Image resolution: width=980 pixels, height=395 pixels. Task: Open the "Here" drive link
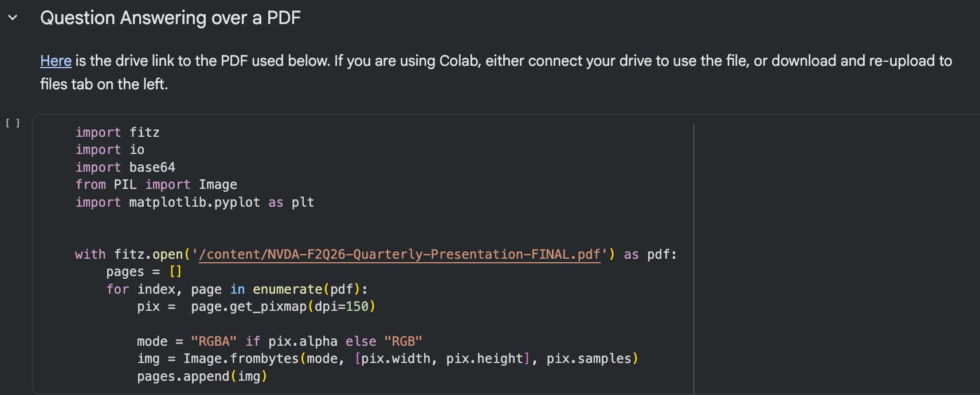[56, 61]
